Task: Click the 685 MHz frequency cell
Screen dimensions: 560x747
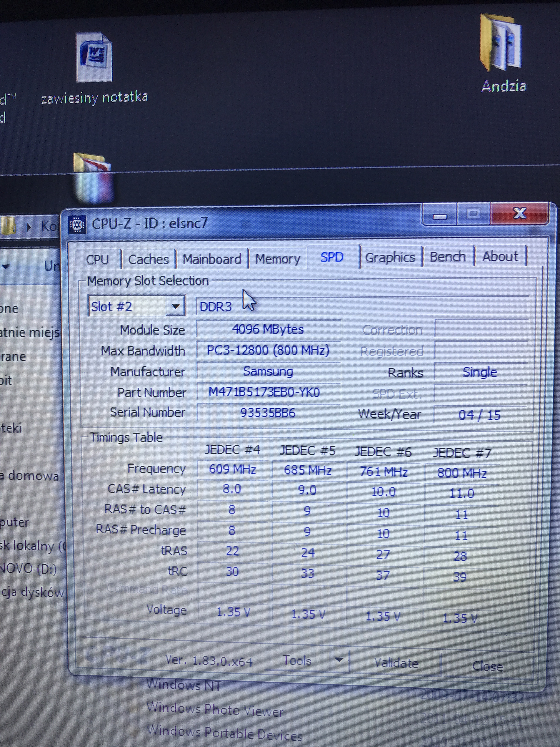Action: click(308, 470)
